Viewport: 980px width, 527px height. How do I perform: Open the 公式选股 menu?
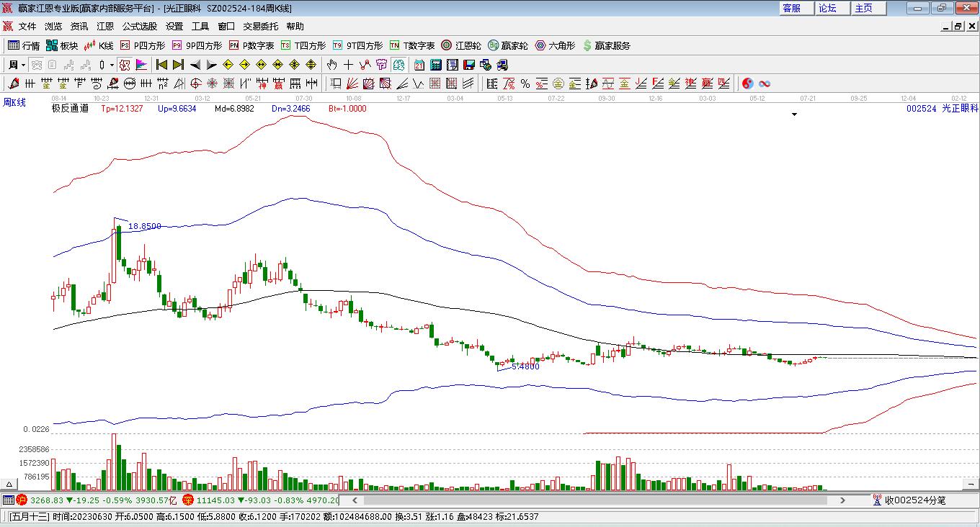pos(139,27)
